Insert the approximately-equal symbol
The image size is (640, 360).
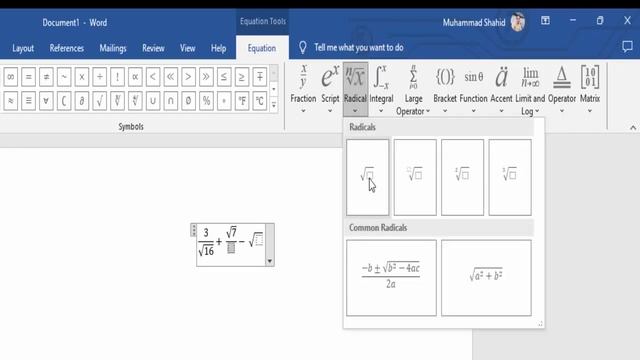click(x=11, y=101)
